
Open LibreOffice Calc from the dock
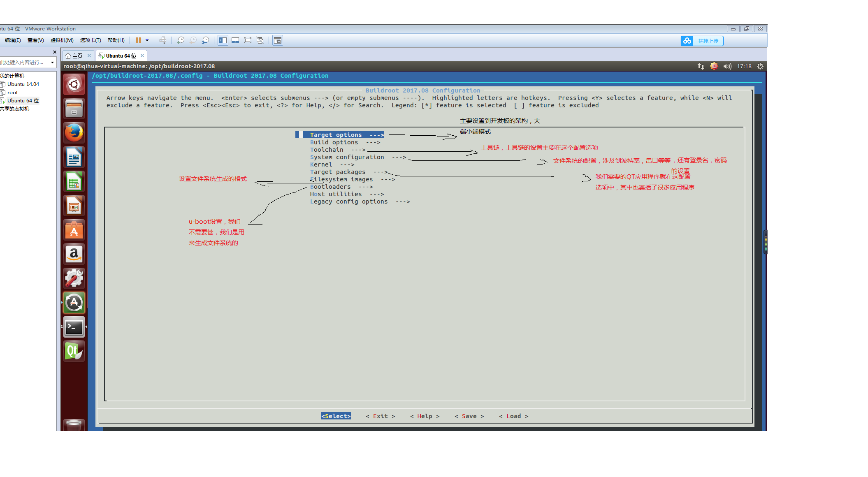[74, 181]
